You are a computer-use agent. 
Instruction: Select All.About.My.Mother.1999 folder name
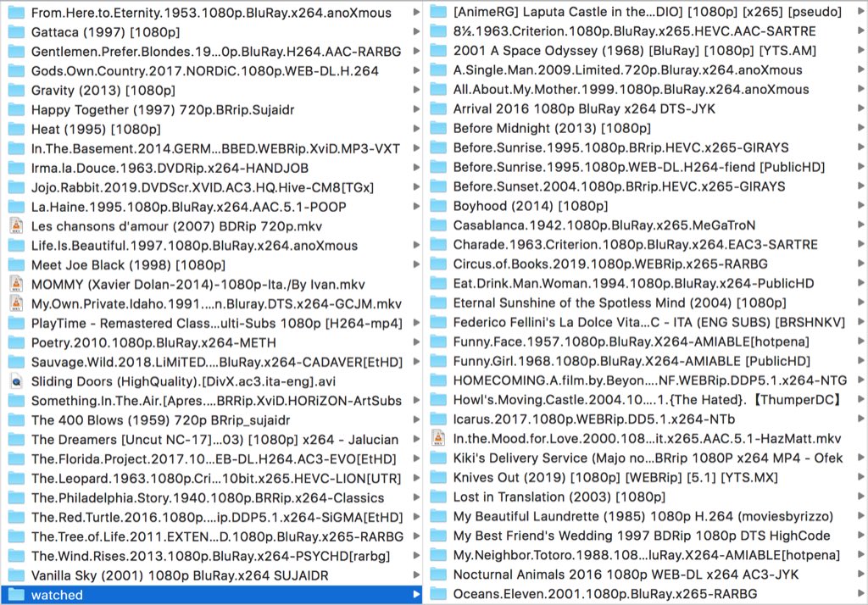tap(631, 89)
